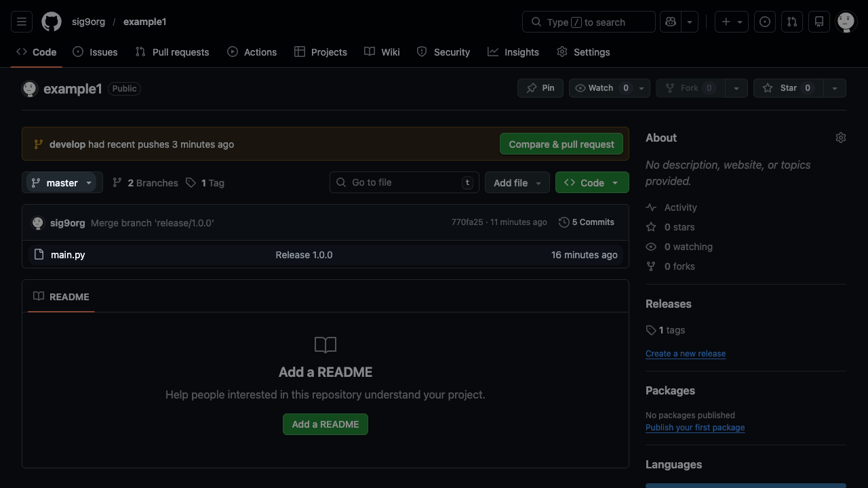Viewport: 868px width, 488px height.
Task: Open pull requests icon in header
Action: pos(792,22)
